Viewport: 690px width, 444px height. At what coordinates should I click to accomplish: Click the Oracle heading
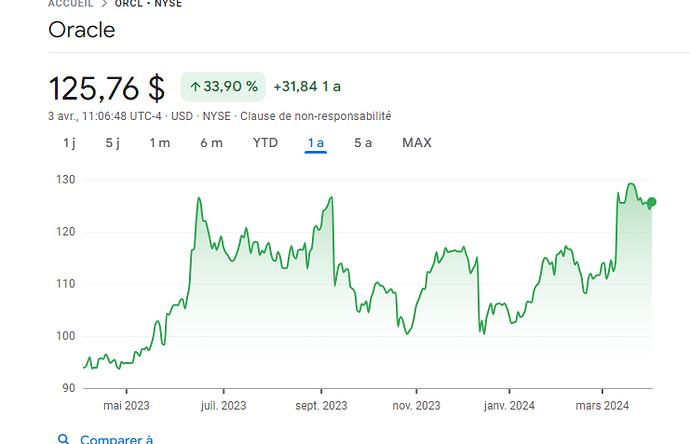[81, 30]
